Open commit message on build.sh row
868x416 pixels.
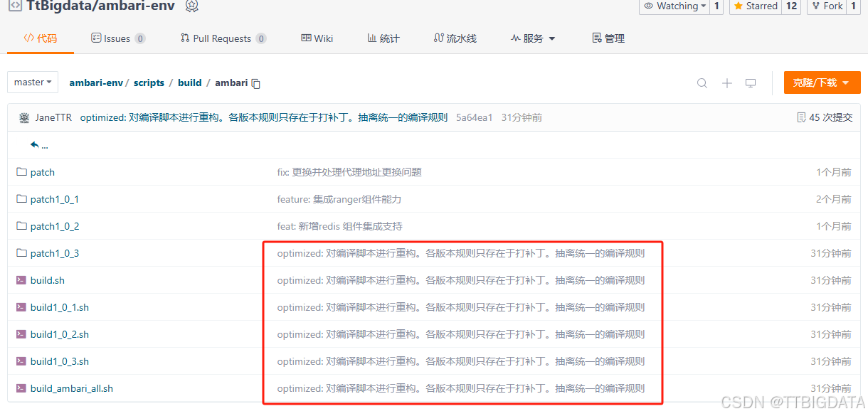point(461,280)
